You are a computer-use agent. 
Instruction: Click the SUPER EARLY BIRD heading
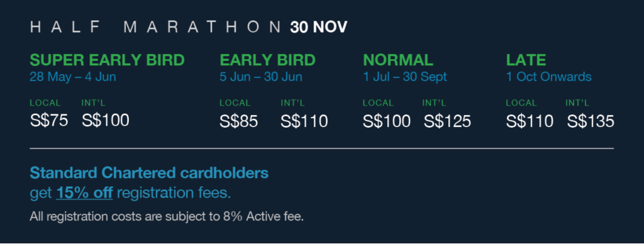[107, 60]
